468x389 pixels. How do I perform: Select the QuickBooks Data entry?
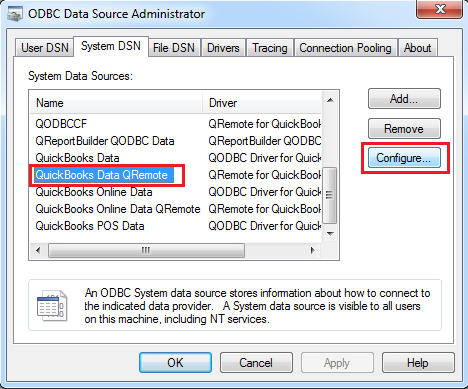pos(77,158)
